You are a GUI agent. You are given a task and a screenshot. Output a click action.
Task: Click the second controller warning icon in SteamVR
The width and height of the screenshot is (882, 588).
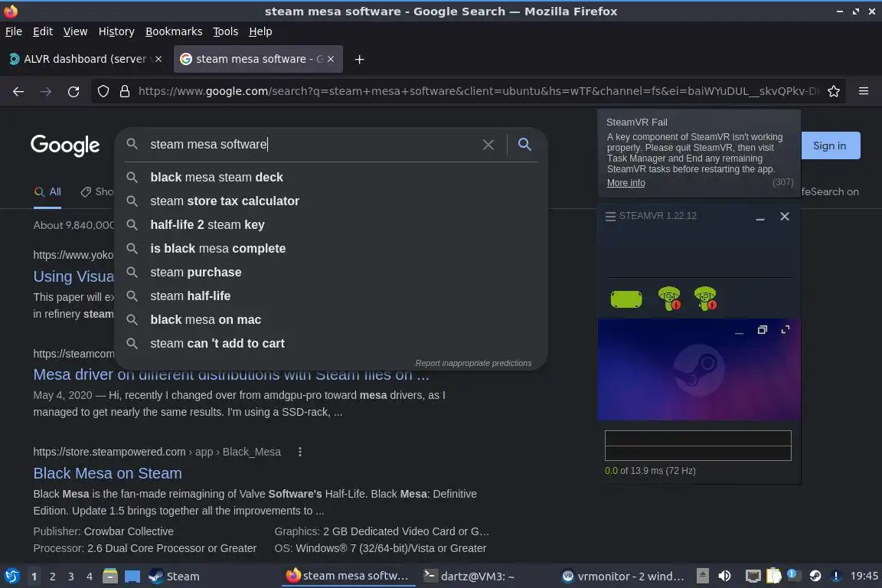(705, 299)
